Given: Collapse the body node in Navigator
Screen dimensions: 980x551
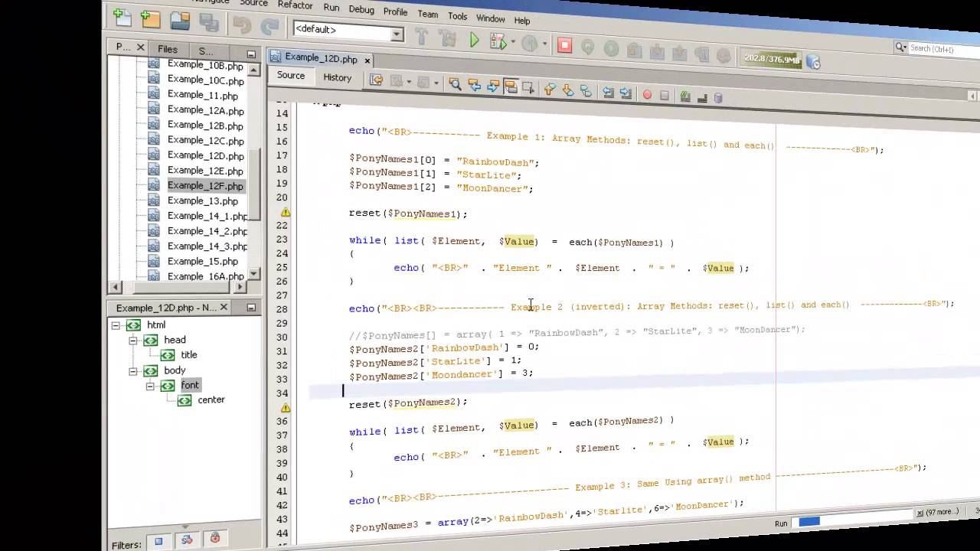Looking at the screenshot, I should pyautogui.click(x=132, y=371).
